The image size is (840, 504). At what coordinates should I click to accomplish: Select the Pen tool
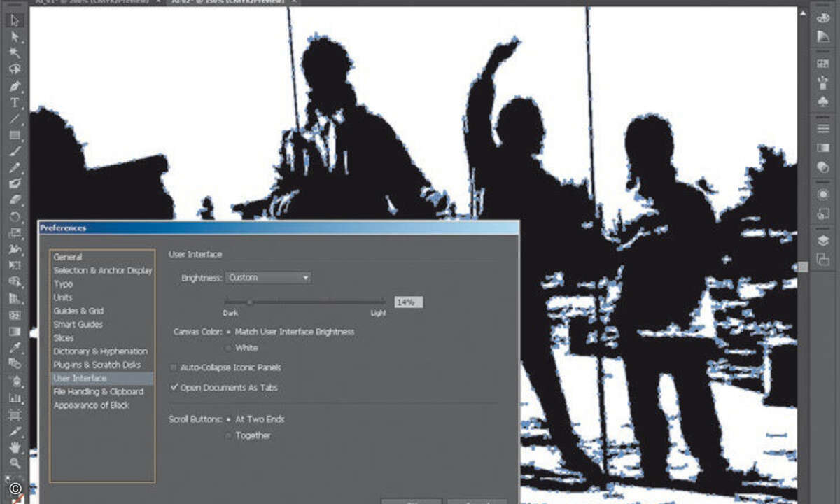(14, 86)
